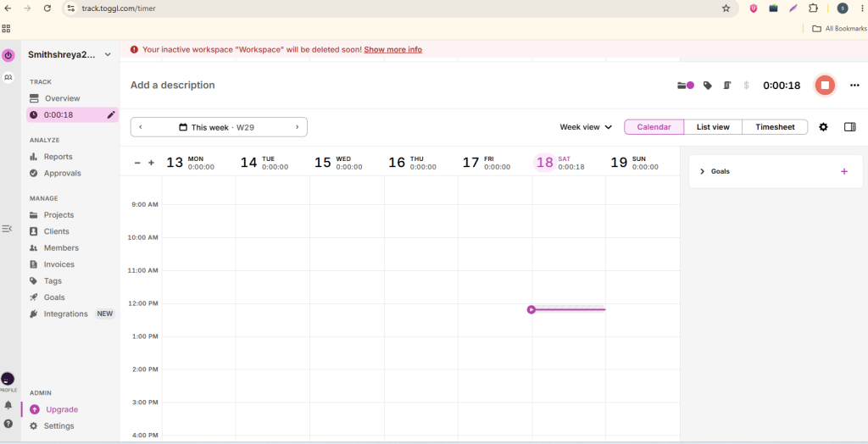Open notifications bell icon
Viewport: 868px width, 444px height.
pos(8,405)
